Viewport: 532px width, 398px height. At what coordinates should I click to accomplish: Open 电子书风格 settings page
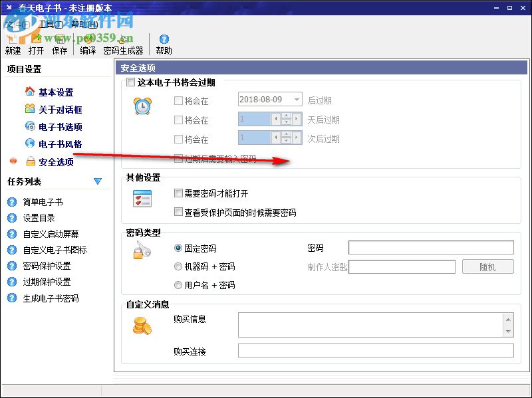(x=61, y=144)
